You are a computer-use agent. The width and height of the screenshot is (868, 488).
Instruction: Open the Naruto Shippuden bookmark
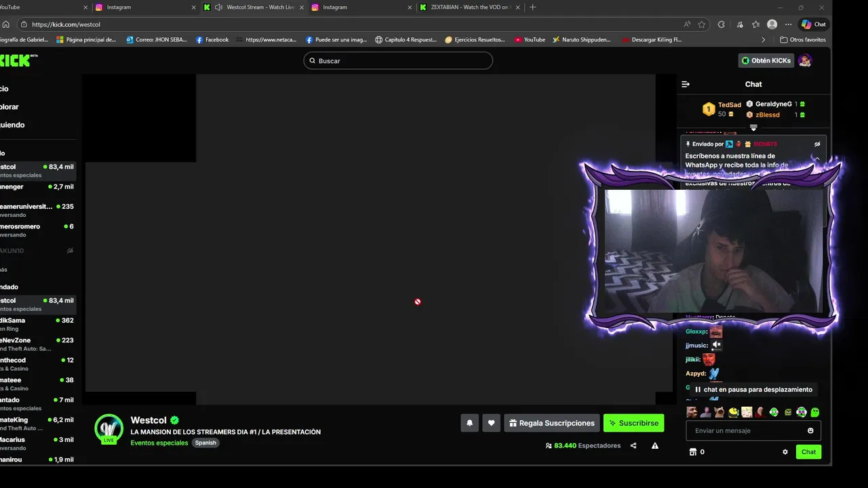pos(581,39)
